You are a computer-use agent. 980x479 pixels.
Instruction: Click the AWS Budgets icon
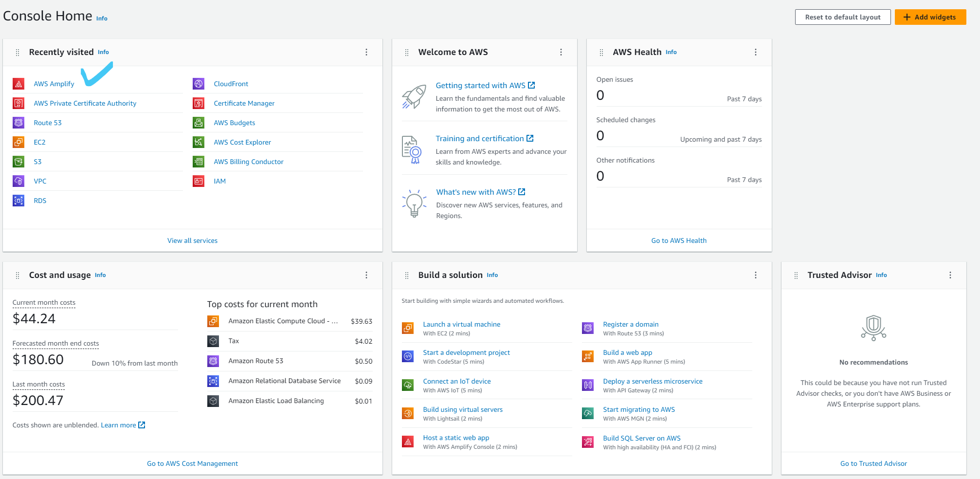point(199,123)
